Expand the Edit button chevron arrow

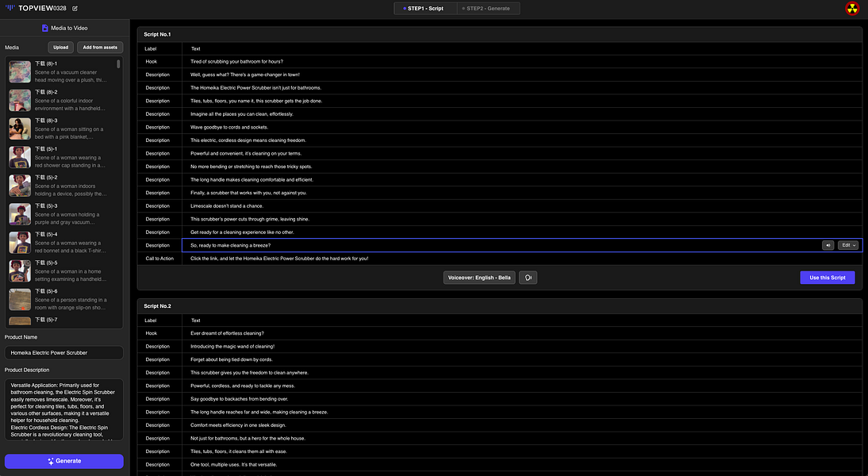[855, 244]
